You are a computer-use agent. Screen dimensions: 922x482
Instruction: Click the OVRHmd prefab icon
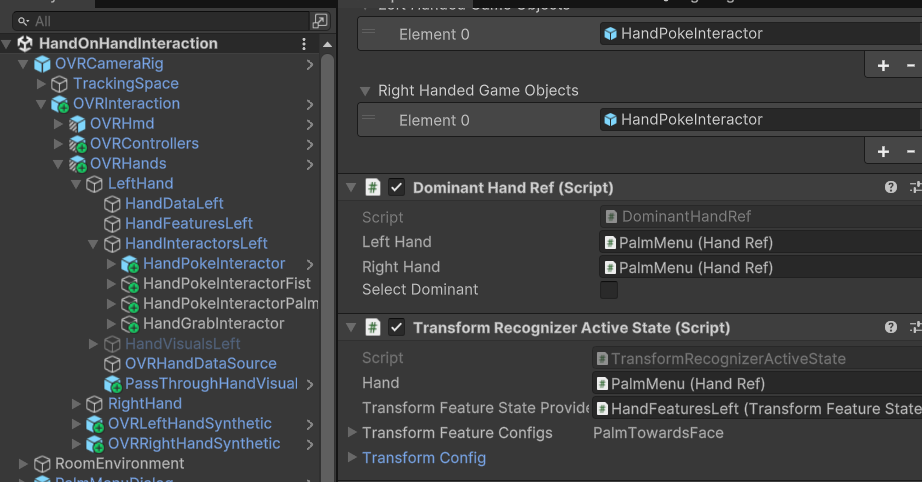point(77,124)
